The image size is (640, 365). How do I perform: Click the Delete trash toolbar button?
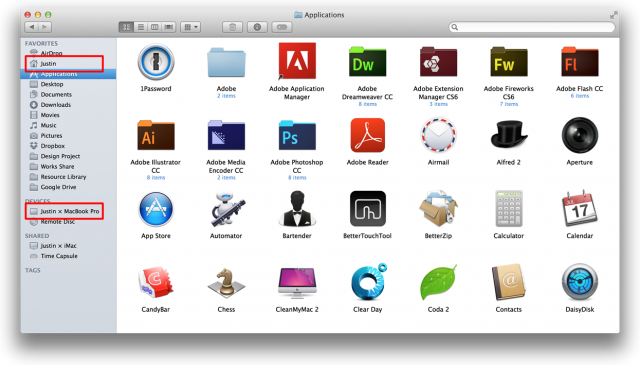[x=233, y=27]
